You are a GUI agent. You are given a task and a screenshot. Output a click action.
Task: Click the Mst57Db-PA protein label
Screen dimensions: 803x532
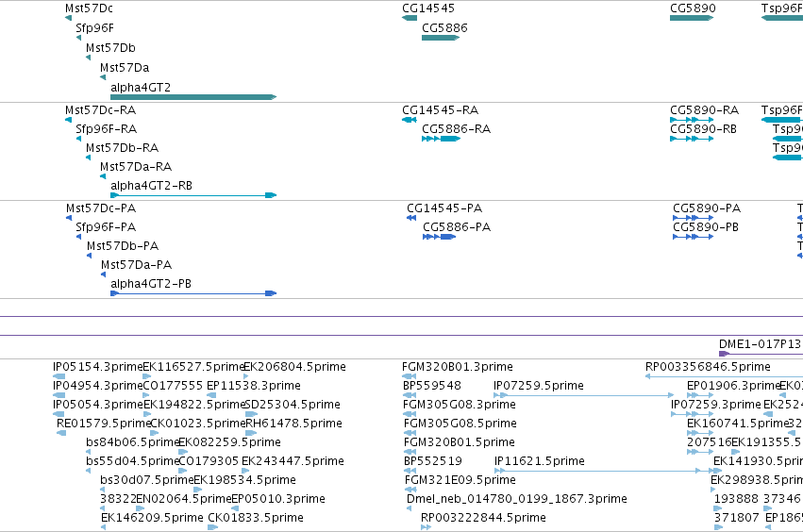(123, 246)
